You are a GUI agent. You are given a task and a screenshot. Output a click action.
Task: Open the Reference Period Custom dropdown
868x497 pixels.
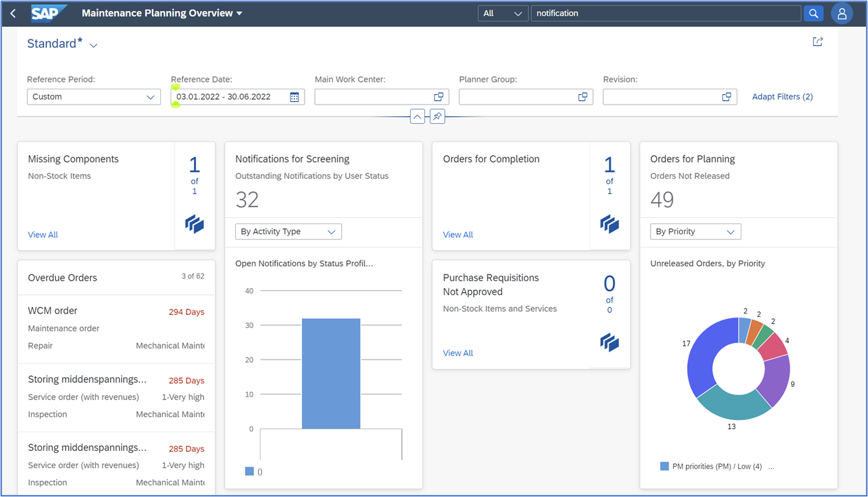(x=94, y=96)
